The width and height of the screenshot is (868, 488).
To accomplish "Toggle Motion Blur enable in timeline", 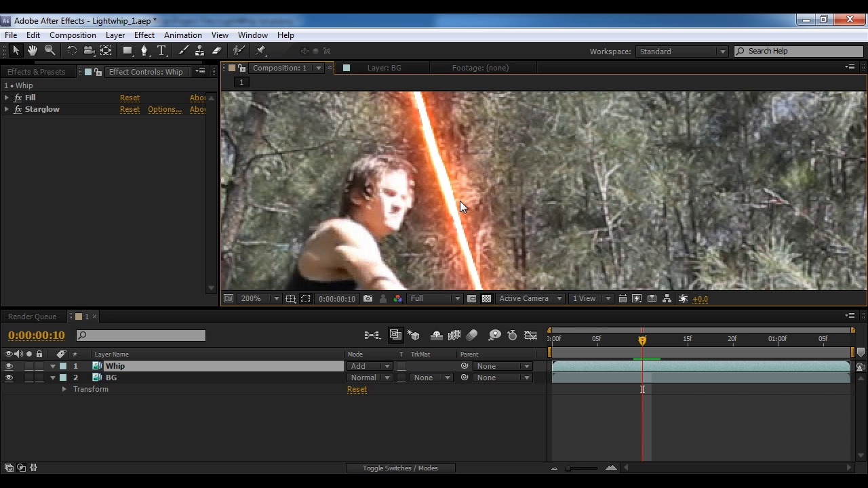I will click(472, 335).
